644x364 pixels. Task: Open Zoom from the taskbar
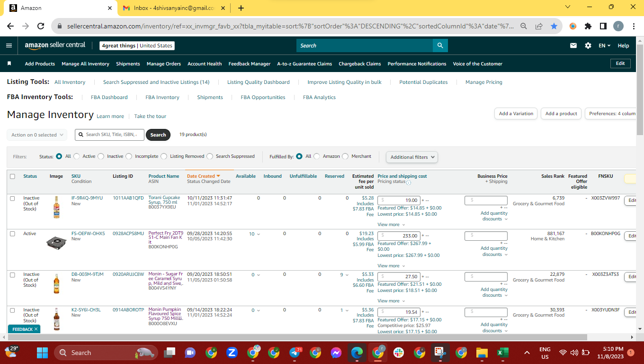[x=232, y=353]
